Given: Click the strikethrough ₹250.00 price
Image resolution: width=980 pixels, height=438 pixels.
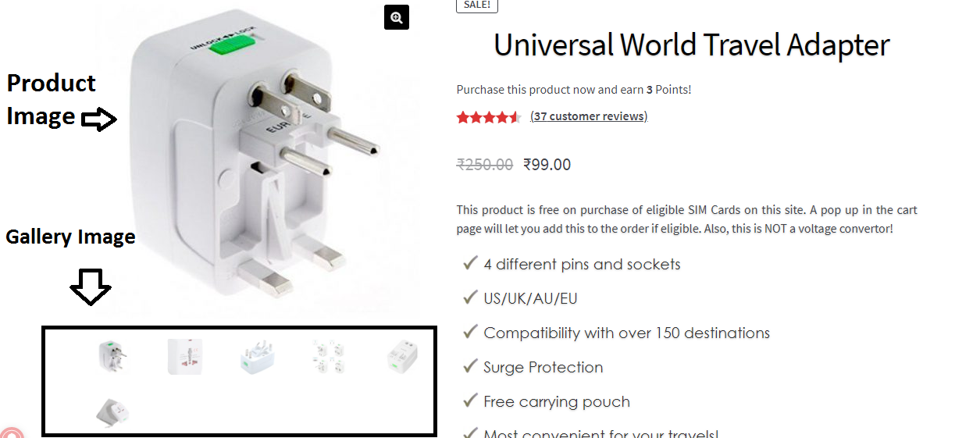Looking at the screenshot, I should (x=485, y=165).
